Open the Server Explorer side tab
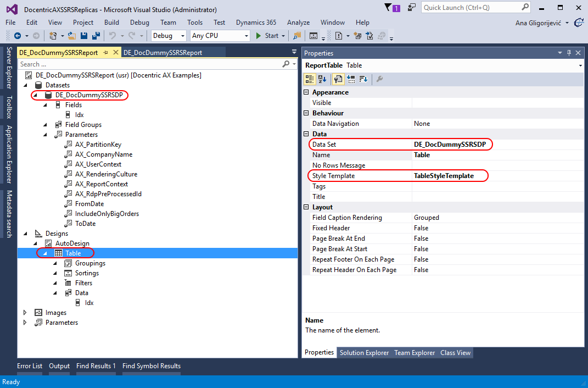 9,68
